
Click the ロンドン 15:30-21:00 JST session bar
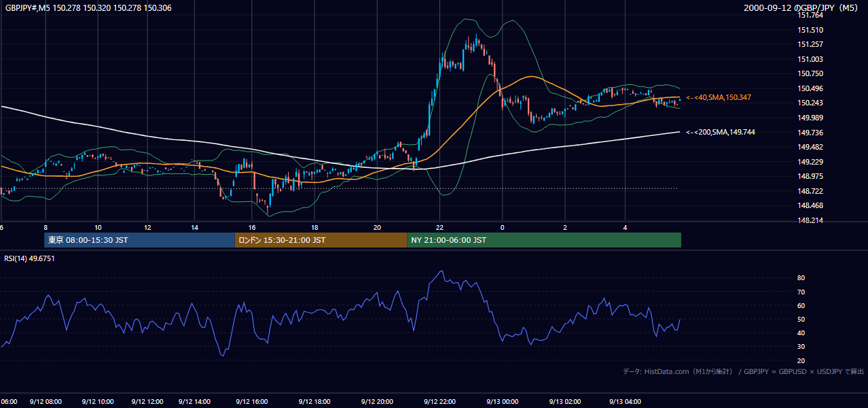[x=321, y=240]
